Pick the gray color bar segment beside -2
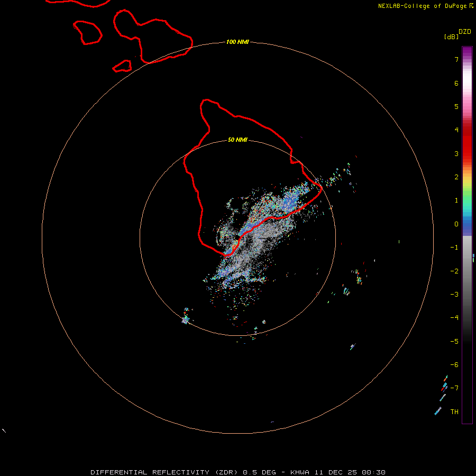 coord(467,271)
